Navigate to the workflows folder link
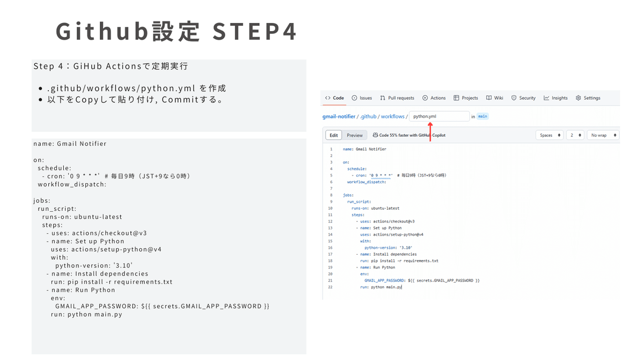644x357 pixels. click(393, 116)
